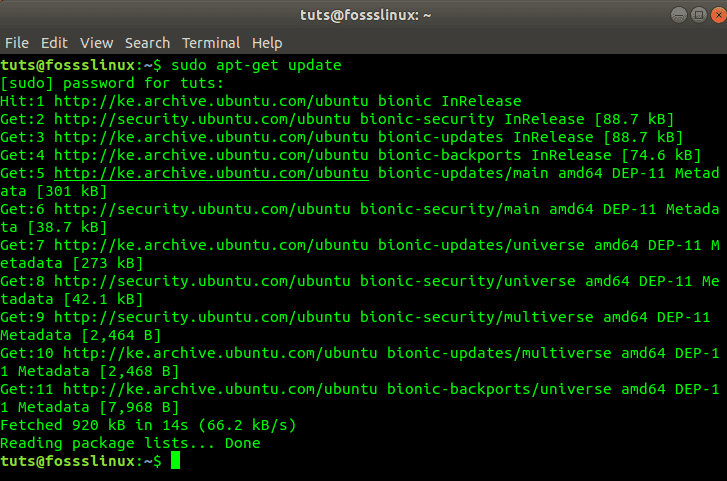Click the window title 'tuts@fossslinux: ~'
The height and width of the screenshot is (481, 727).
[x=365, y=15]
